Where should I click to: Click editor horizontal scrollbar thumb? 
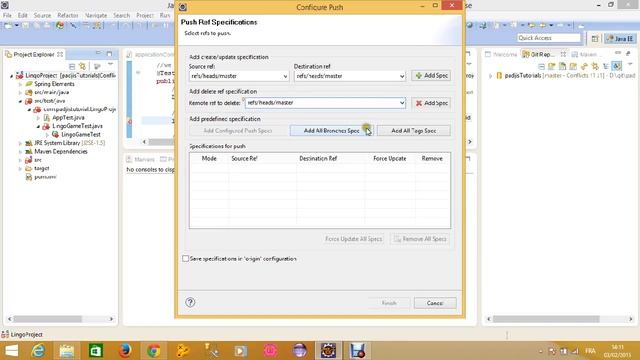tap(162, 142)
